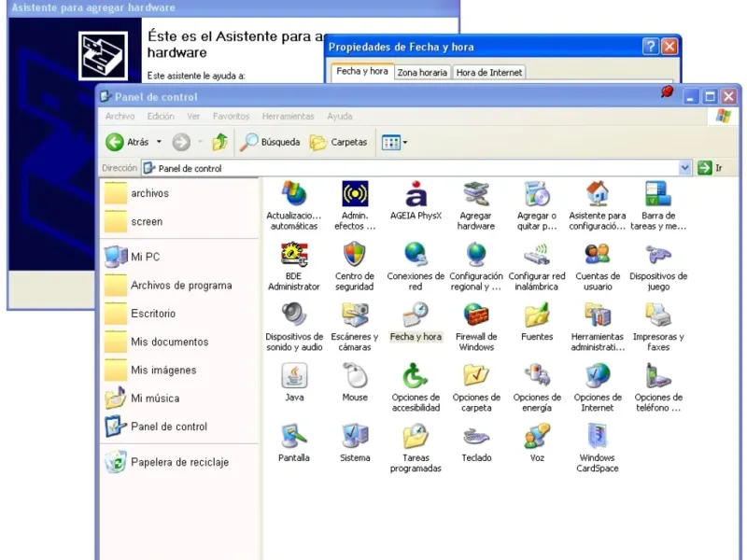Open the Archivo menu
The height and width of the screenshot is (560, 747).
(120, 116)
